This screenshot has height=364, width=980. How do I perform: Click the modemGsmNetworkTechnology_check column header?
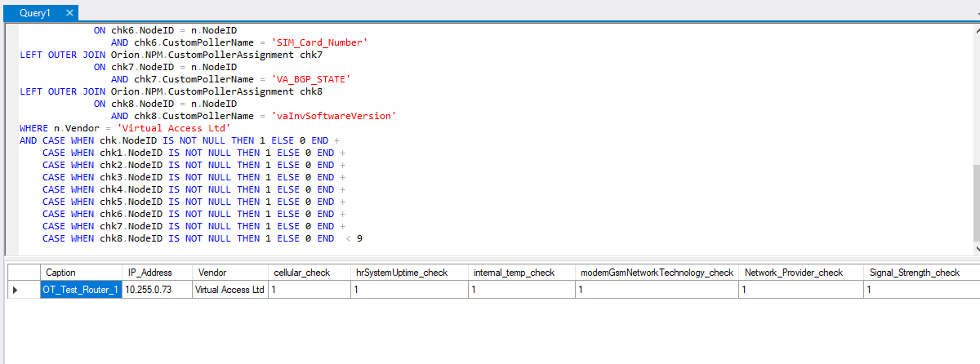pos(657,272)
